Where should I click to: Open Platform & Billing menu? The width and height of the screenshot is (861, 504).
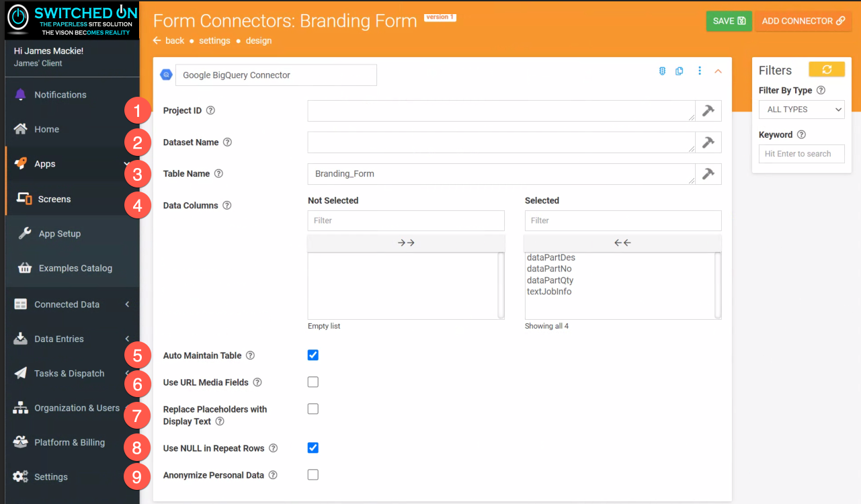72,442
